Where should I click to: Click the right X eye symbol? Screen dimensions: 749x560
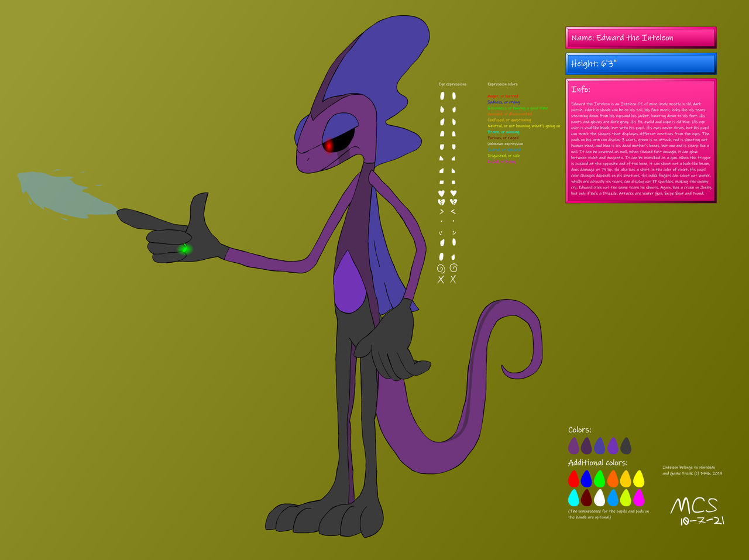pos(453,280)
